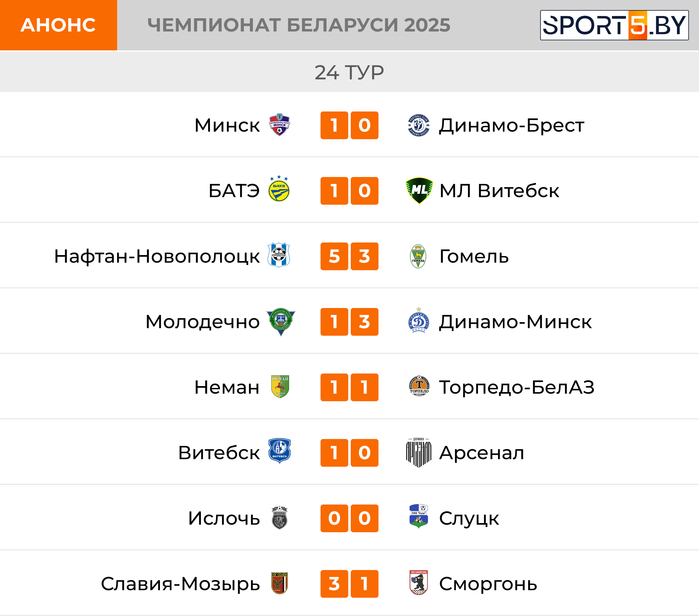Click the Молодечно team name

202,322
